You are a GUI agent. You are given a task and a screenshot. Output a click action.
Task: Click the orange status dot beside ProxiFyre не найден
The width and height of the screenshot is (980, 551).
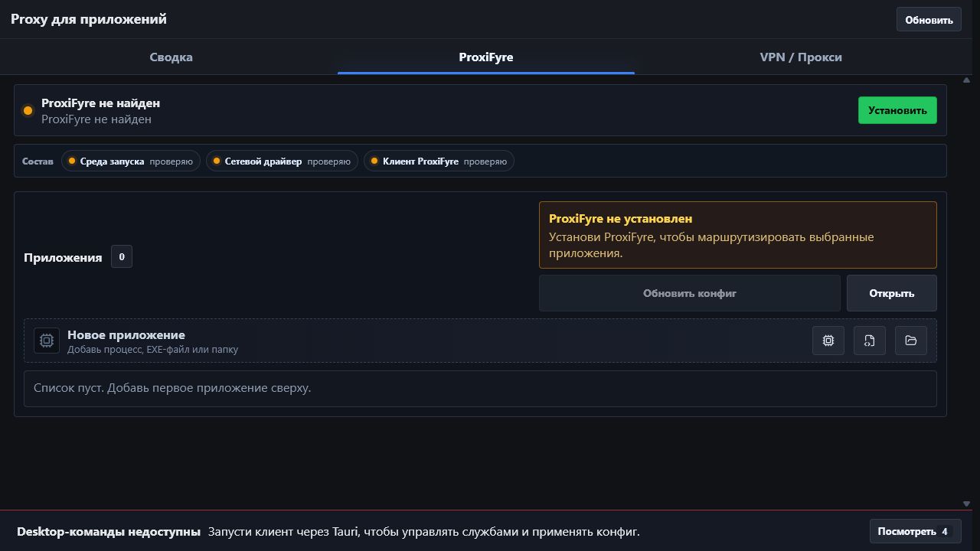tap(28, 110)
